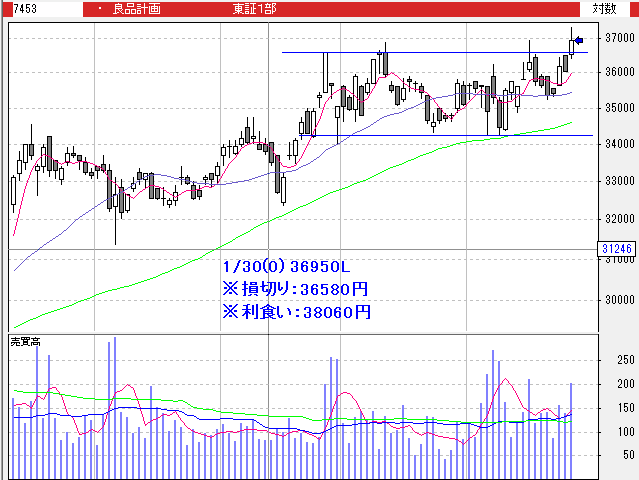Select the 良品計画 company name in header
This screenshot has height=480, width=639.
135,8
